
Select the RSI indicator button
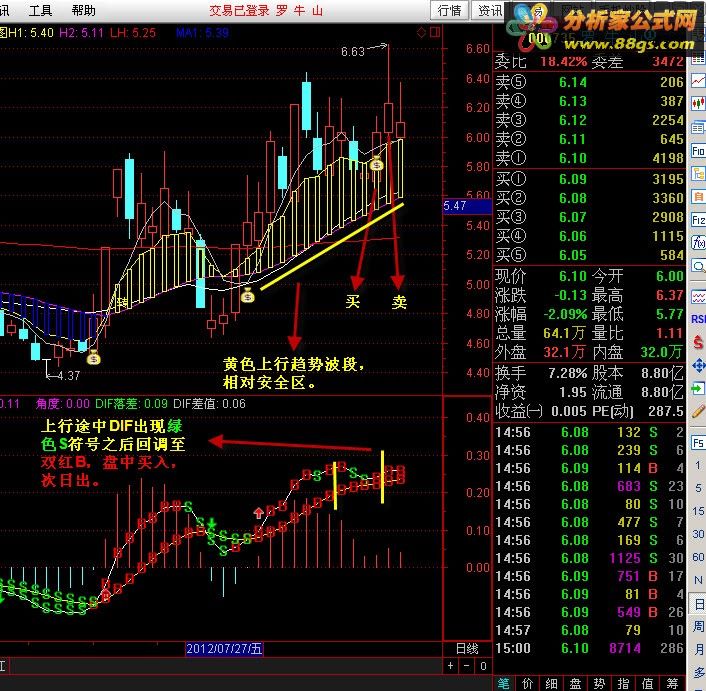tap(698, 319)
